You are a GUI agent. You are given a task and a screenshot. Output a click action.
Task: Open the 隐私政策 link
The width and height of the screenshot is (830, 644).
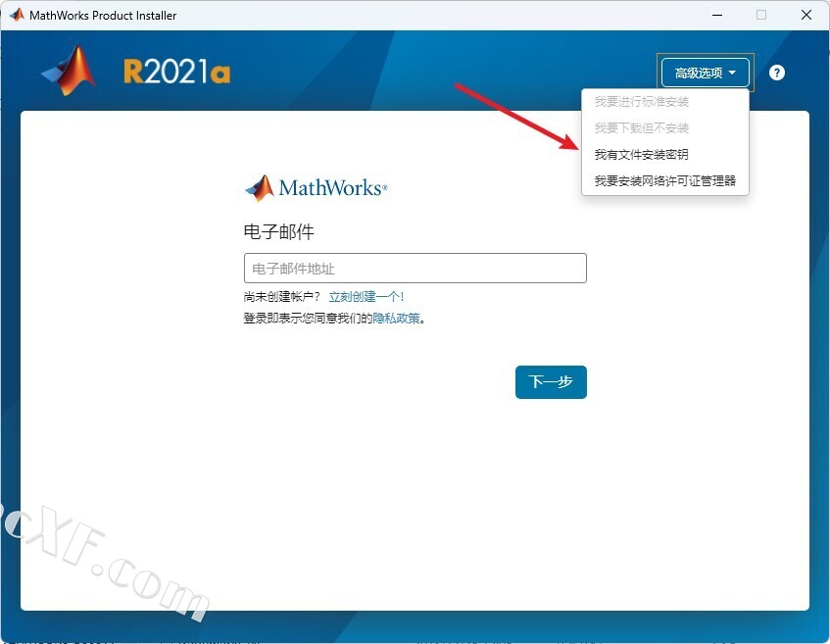(396, 319)
